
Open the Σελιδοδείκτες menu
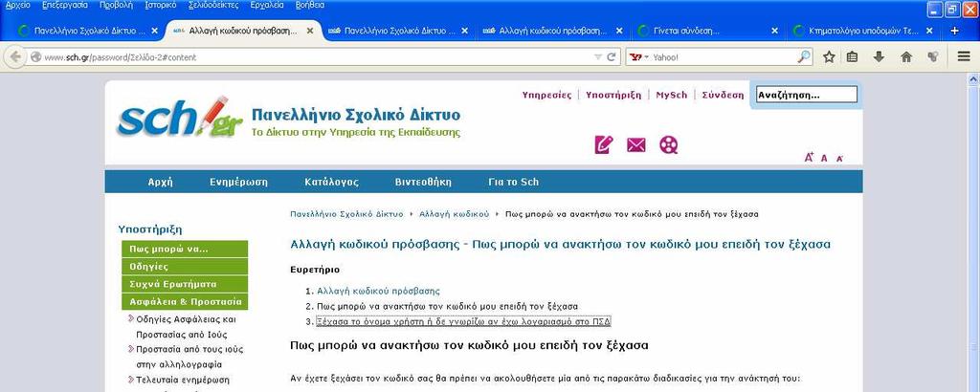[213, 5]
